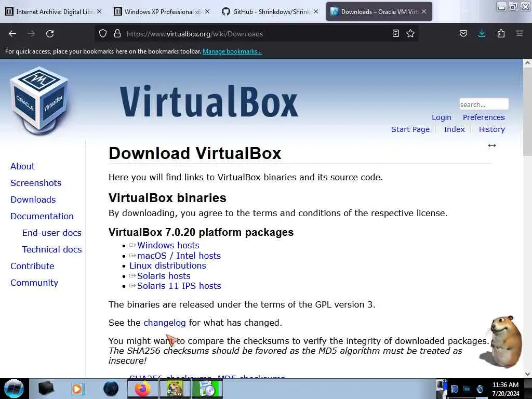The image size is (532, 399).
Task: Download the macOS / Intel hosts package
Action: (x=179, y=256)
